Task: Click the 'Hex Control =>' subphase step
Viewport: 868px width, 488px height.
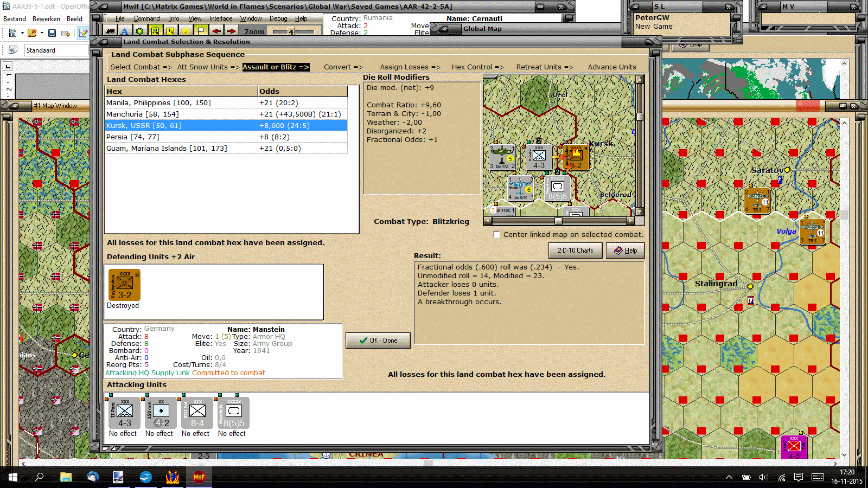Action: pos(478,67)
